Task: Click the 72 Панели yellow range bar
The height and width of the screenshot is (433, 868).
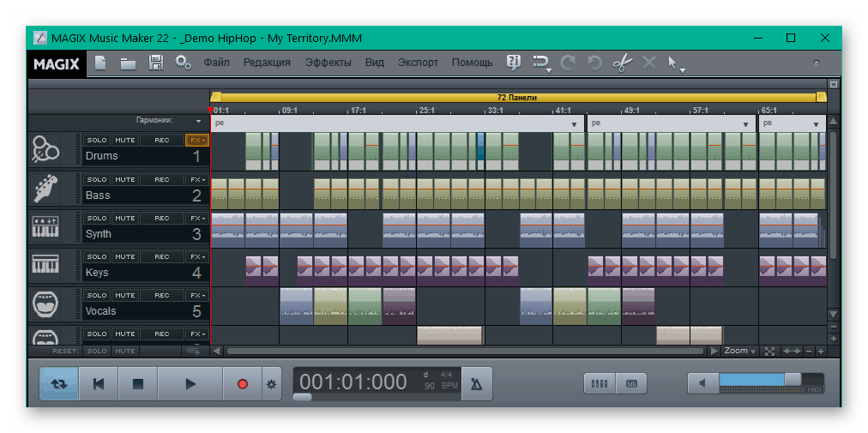Action: point(517,98)
